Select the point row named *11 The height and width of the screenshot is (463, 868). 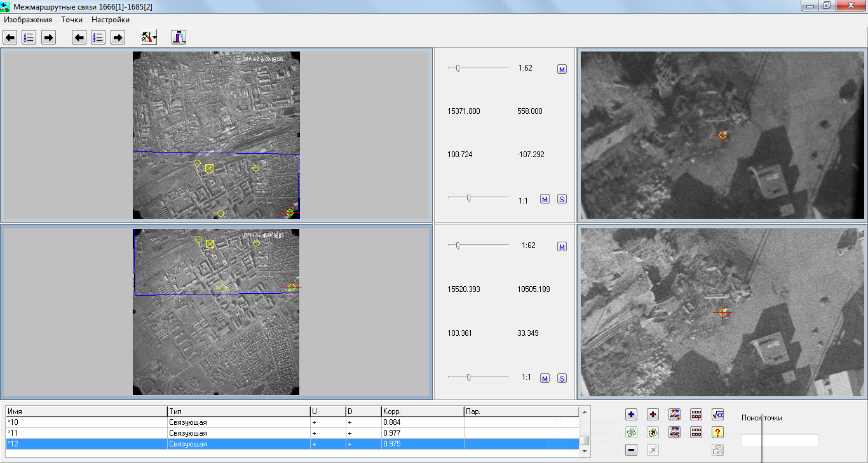coord(292,433)
